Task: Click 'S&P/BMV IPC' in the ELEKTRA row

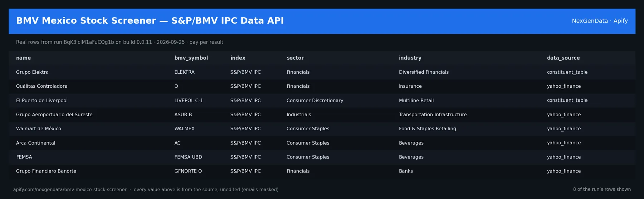Action: [x=245, y=72]
